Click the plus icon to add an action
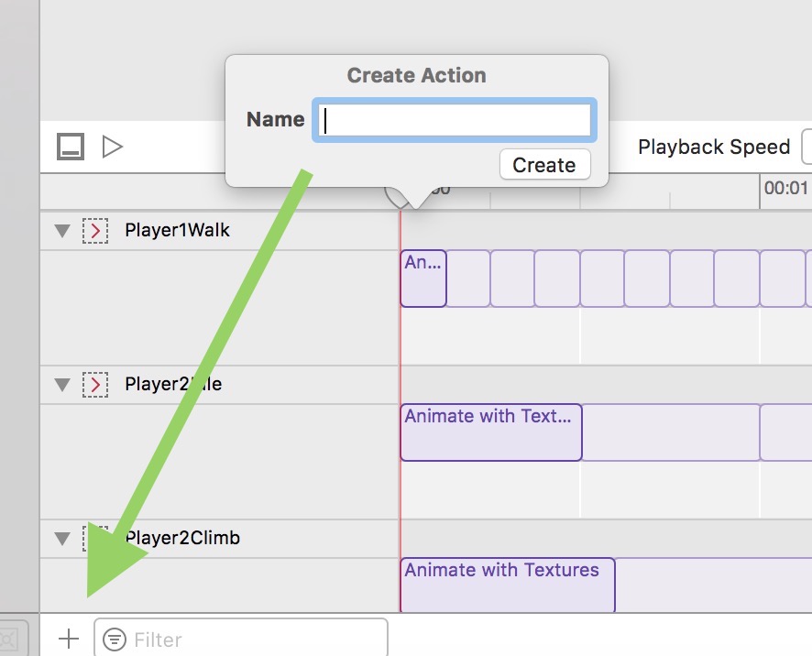 tap(69, 639)
